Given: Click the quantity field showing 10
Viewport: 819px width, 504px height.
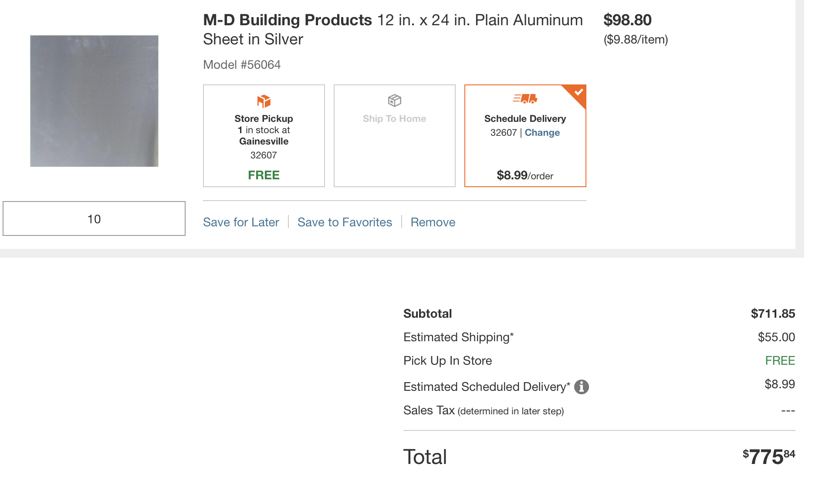Looking at the screenshot, I should tap(94, 219).
